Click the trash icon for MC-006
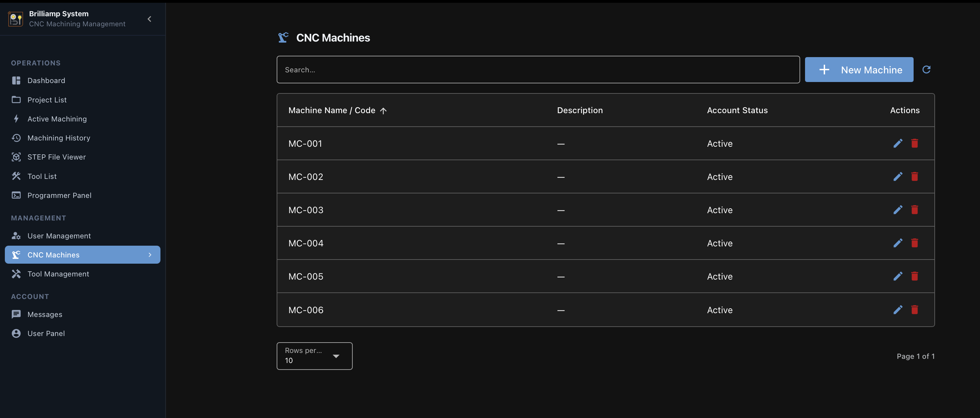The image size is (980, 418). pyautogui.click(x=915, y=310)
